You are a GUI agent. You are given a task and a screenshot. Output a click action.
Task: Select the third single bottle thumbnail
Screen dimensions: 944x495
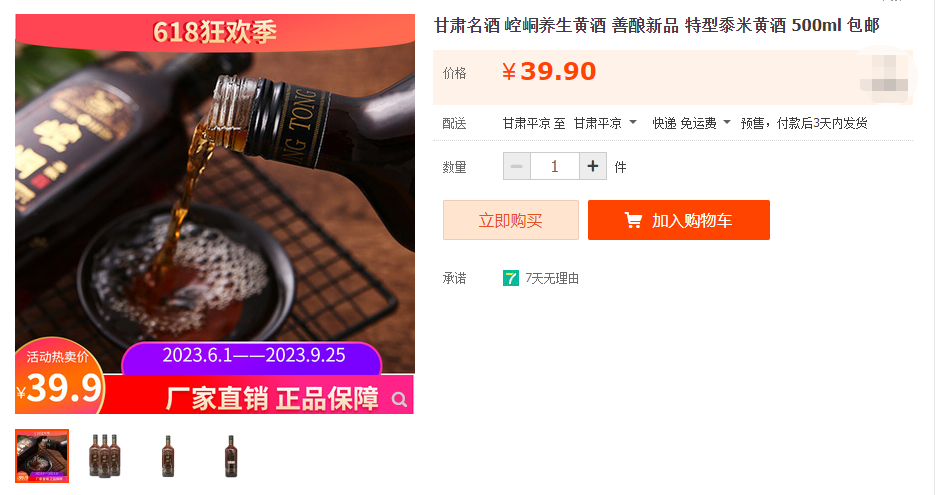168,456
